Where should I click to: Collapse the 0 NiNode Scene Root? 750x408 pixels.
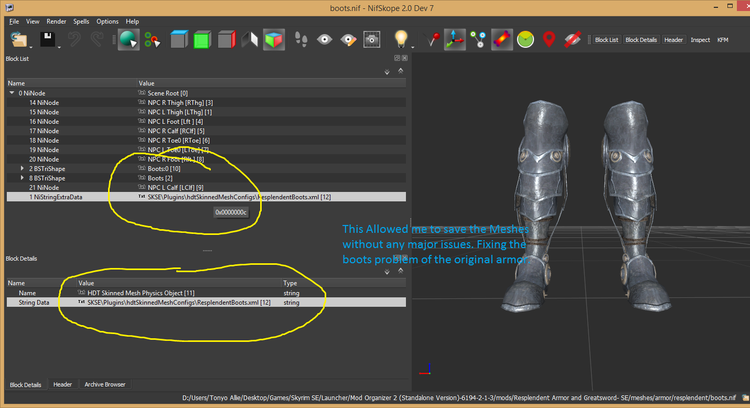pyautogui.click(x=12, y=93)
